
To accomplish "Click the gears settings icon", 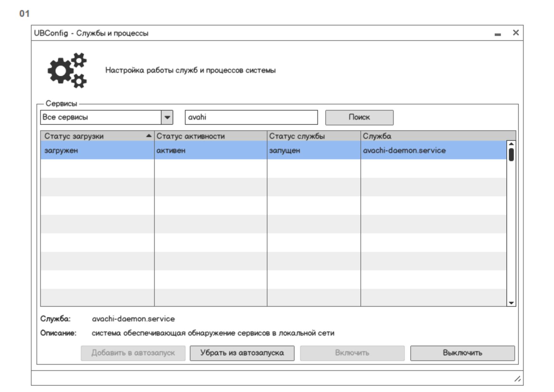I will click(67, 70).
